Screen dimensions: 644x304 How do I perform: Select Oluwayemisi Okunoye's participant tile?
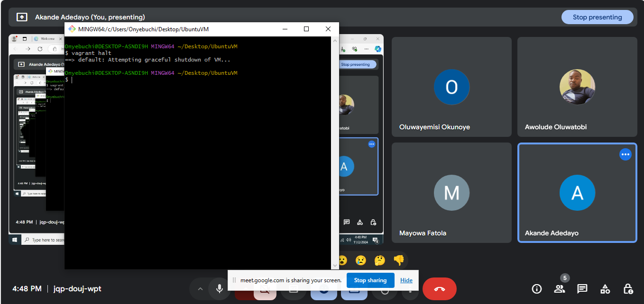451,87
